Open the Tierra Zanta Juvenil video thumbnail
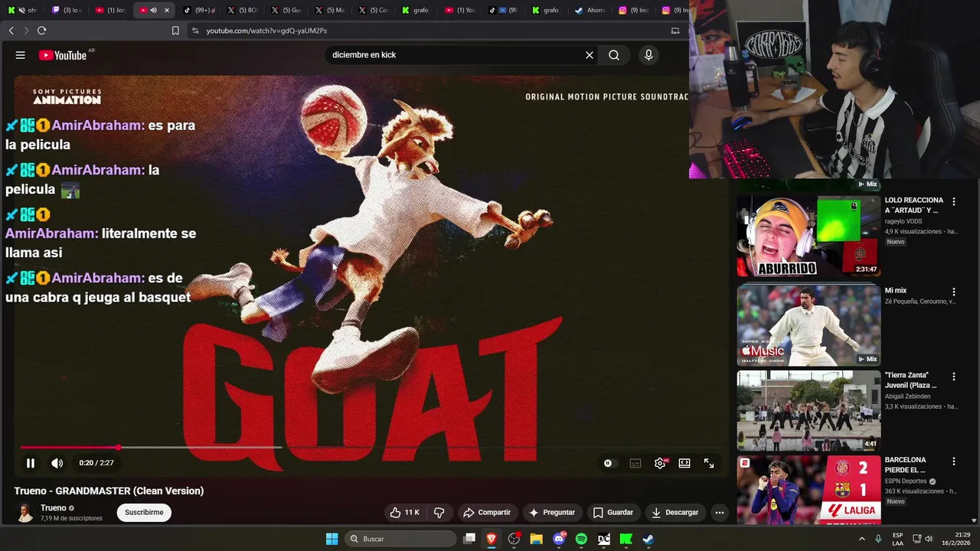Viewport: 980px width, 551px height. point(808,411)
